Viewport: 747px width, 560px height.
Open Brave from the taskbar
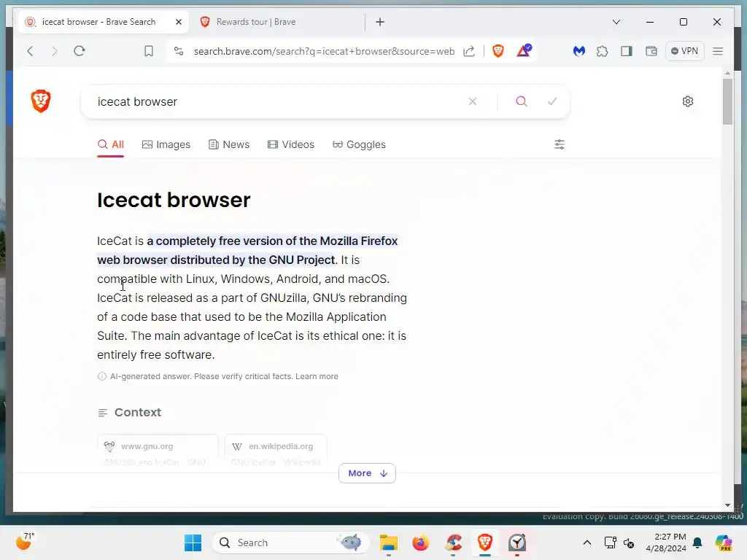click(x=485, y=542)
